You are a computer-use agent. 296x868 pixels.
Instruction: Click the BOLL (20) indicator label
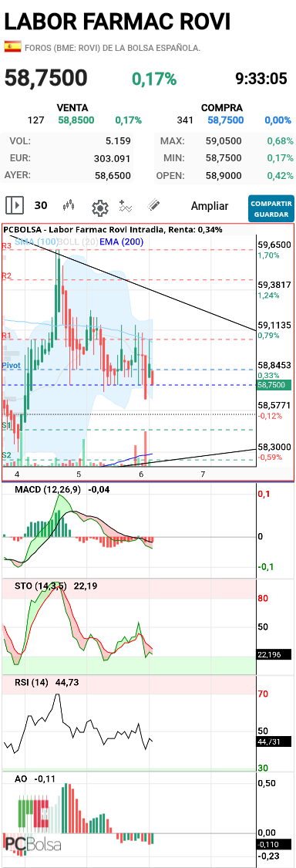(x=78, y=241)
